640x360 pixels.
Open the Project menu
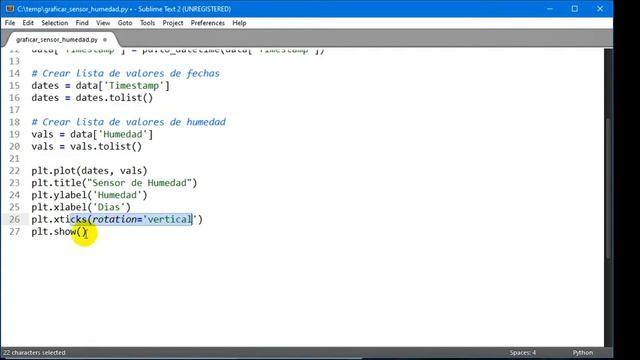coord(173,23)
